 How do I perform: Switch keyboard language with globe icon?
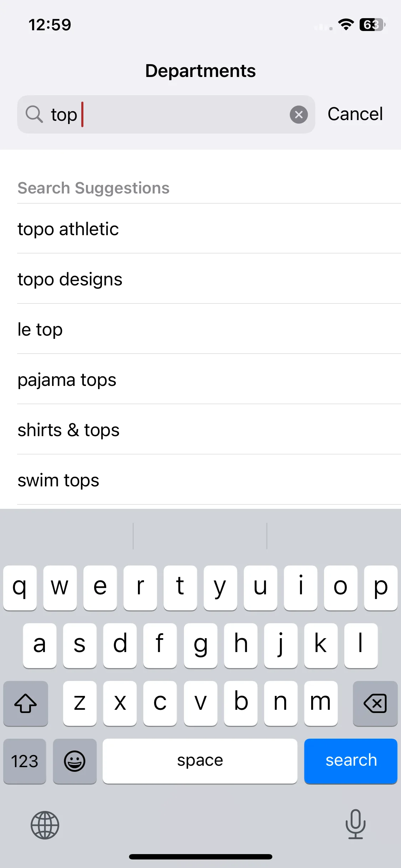[45, 825]
